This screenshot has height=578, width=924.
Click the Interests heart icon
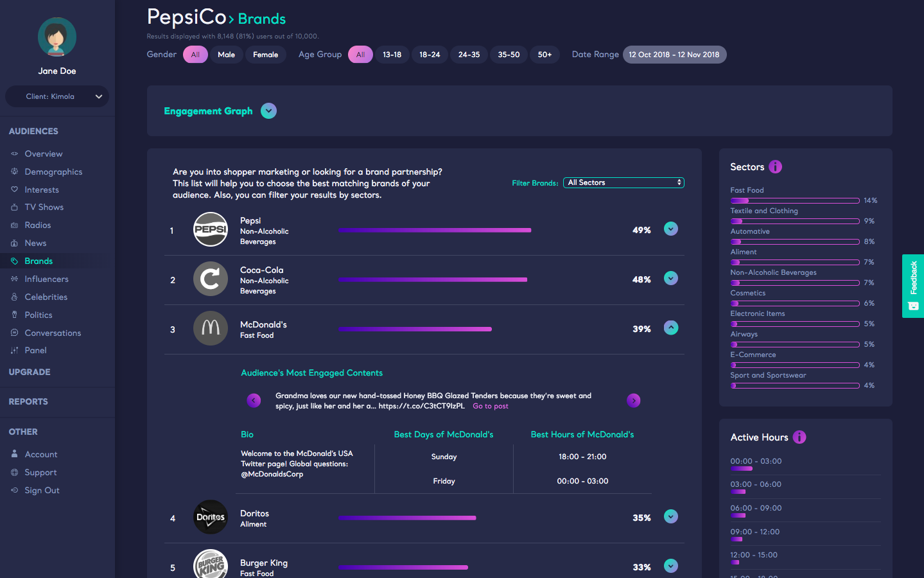click(14, 189)
